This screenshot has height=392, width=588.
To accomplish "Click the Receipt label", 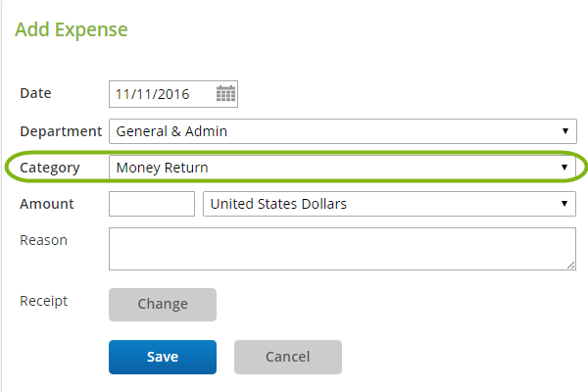I will (44, 301).
